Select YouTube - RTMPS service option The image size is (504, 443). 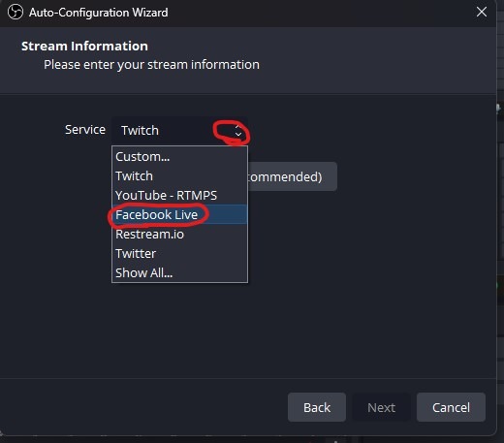pyautogui.click(x=179, y=196)
